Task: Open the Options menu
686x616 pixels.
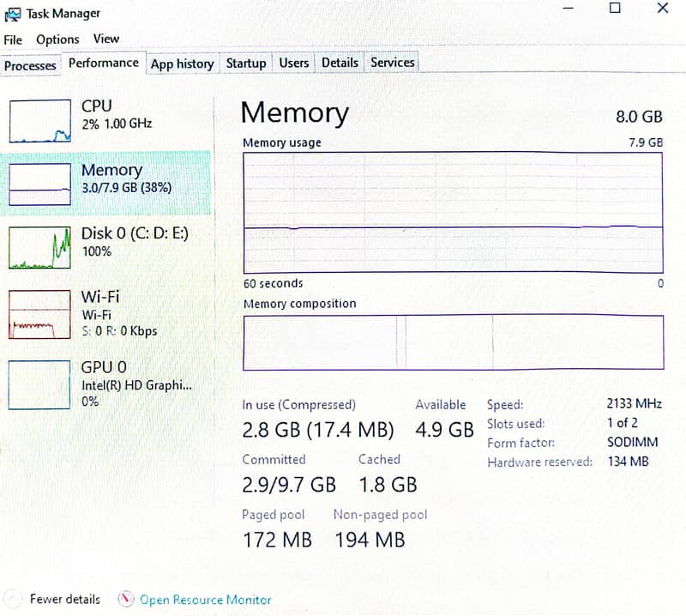Action: coord(57,39)
